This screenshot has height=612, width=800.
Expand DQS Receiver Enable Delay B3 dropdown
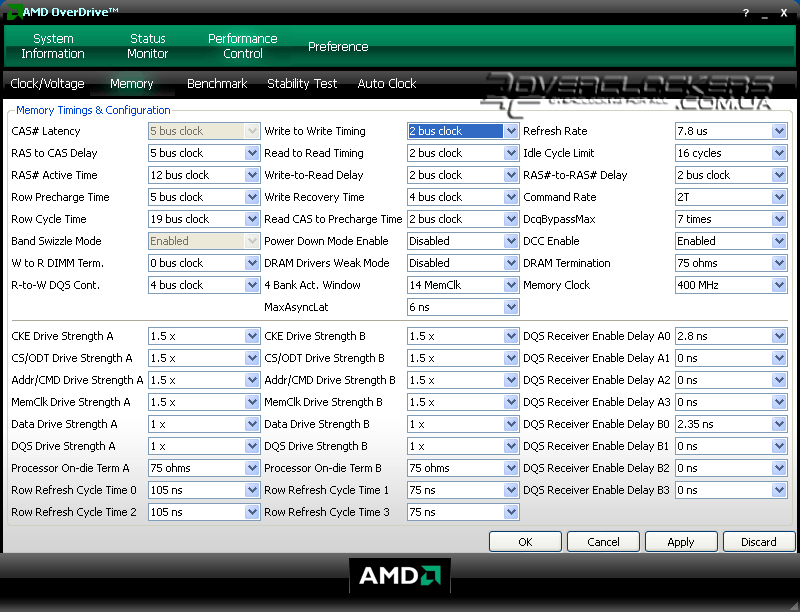click(779, 490)
